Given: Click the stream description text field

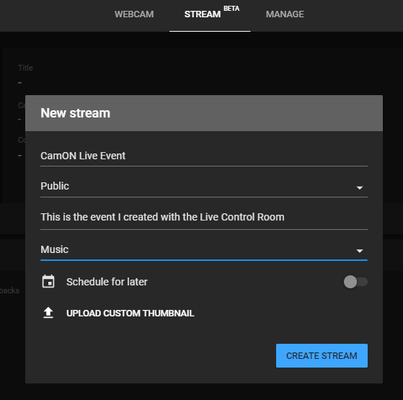Looking at the screenshot, I should pyautogui.click(x=204, y=217).
